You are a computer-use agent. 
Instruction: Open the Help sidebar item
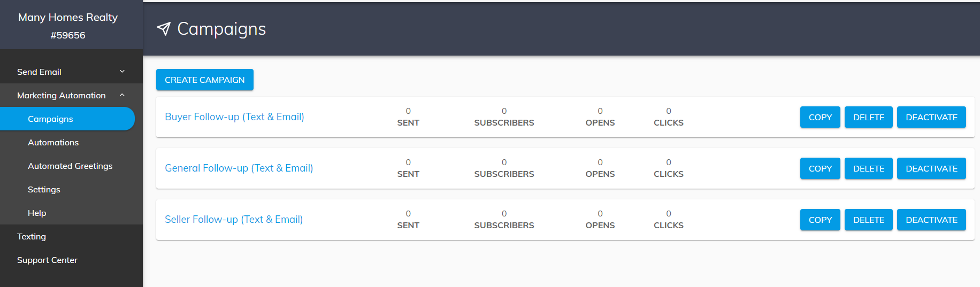[x=37, y=213]
